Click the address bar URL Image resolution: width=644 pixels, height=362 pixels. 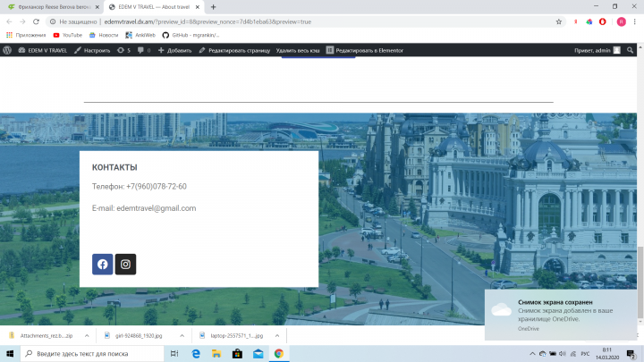pyautogui.click(x=208, y=21)
